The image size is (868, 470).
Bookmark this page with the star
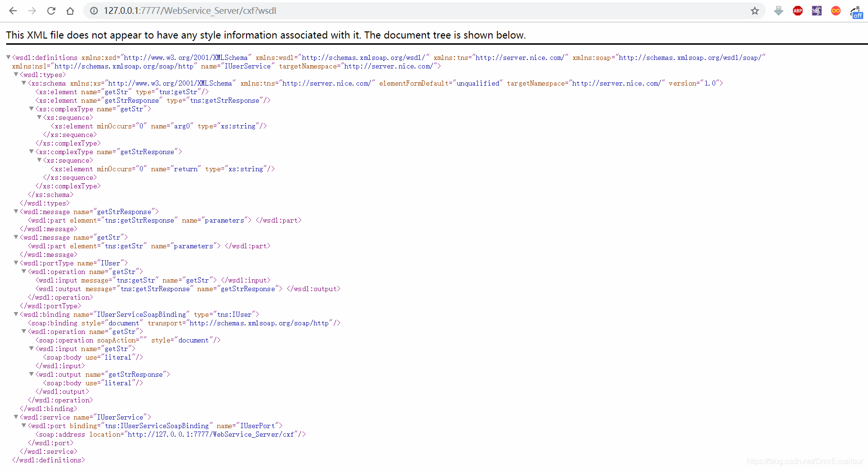[x=755, y=10]
